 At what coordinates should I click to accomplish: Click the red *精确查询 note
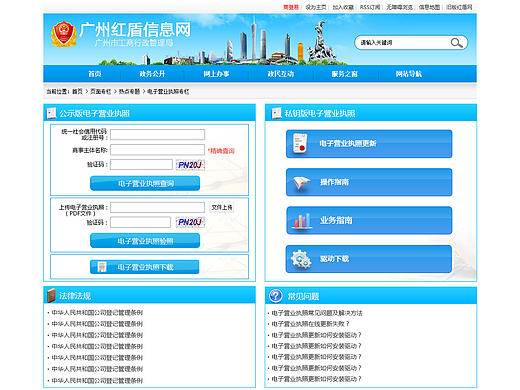coord(221,151)
